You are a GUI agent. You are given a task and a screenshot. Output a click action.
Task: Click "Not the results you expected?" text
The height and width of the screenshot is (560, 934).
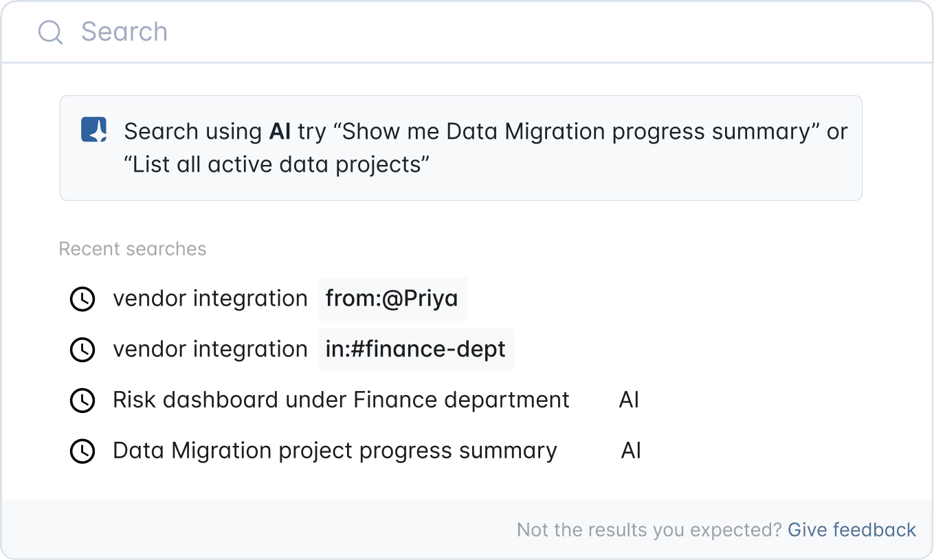[649, 530]
